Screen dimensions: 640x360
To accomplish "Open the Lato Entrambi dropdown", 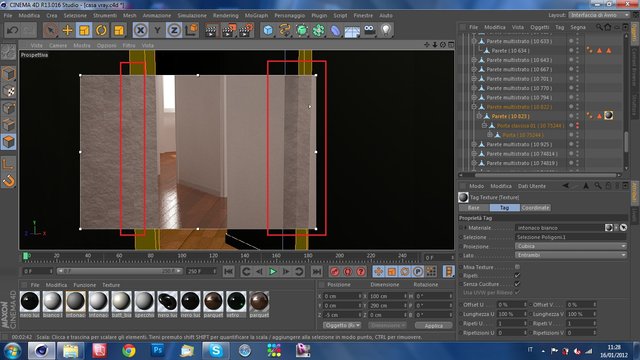I will (571, 255).
